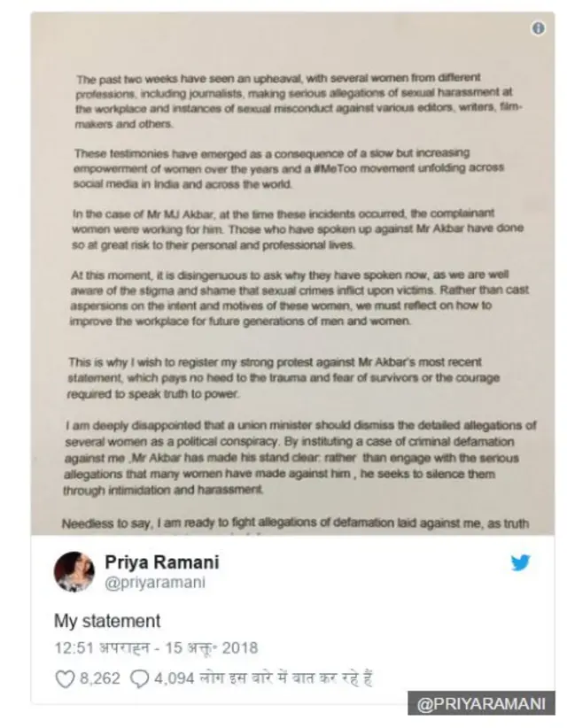Click the info icon on the statement image
The image size is (567, 728).
tap(538, 29)
